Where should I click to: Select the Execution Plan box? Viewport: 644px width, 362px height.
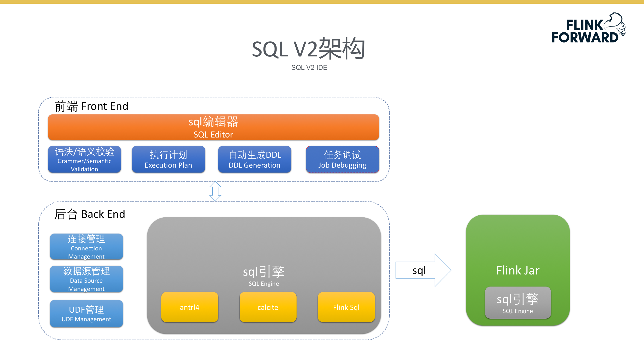pyautogui.click(x=168, y=159)
